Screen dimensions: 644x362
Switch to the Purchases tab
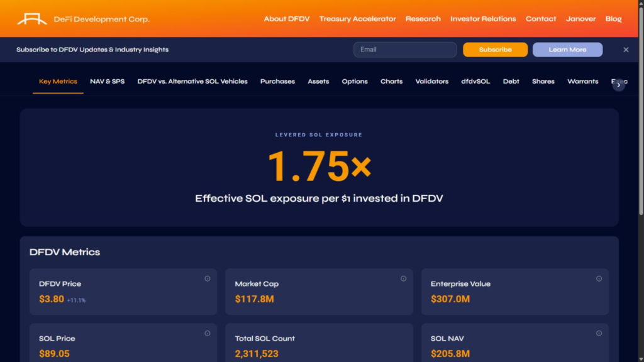click(x=277, y=81)
